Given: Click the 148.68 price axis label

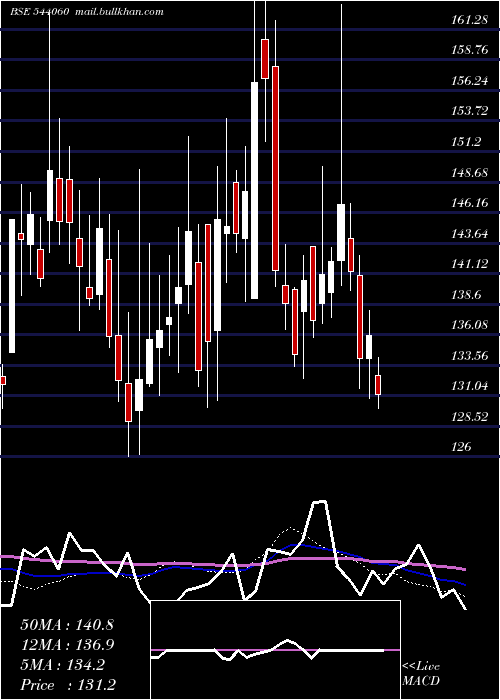Looking at the screenshot, I should pos(469,172).
